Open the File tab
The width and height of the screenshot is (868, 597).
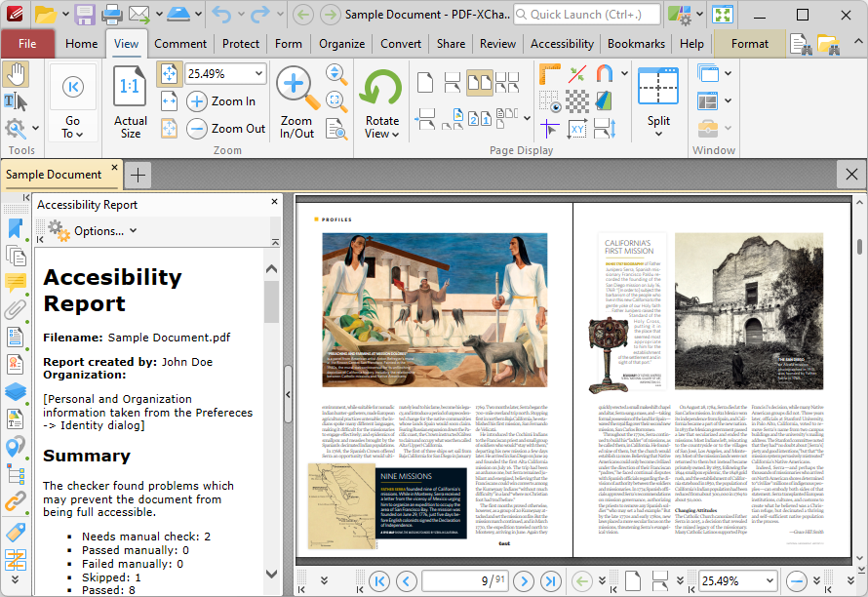point(27,44)
